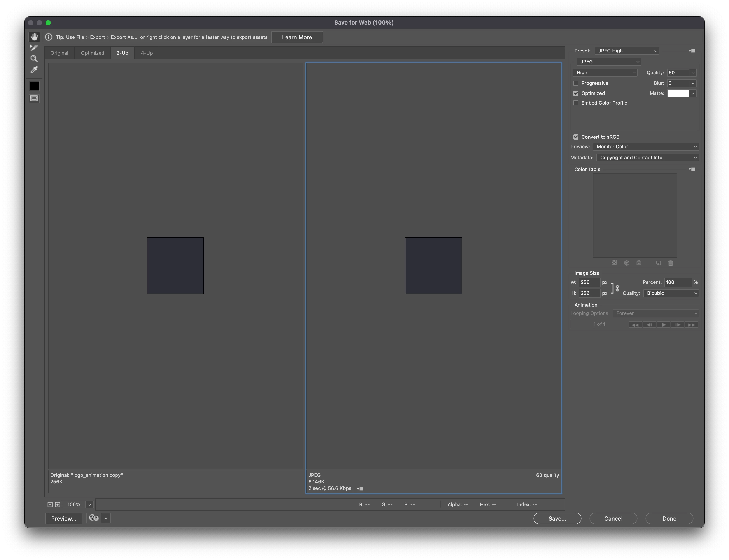
Task: Open the Metadata dropdown
Action: tap(647, 158)
